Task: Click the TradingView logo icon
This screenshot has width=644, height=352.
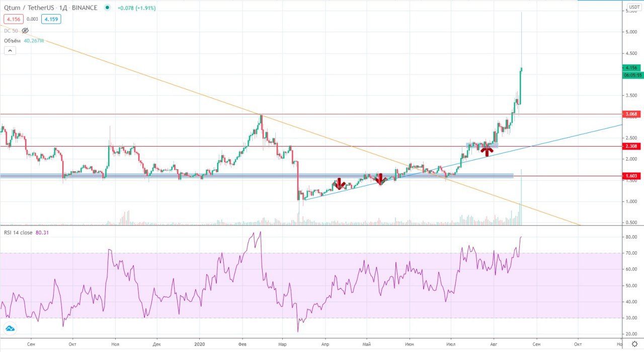Action: pyautogui.click(x=10, y=328)
